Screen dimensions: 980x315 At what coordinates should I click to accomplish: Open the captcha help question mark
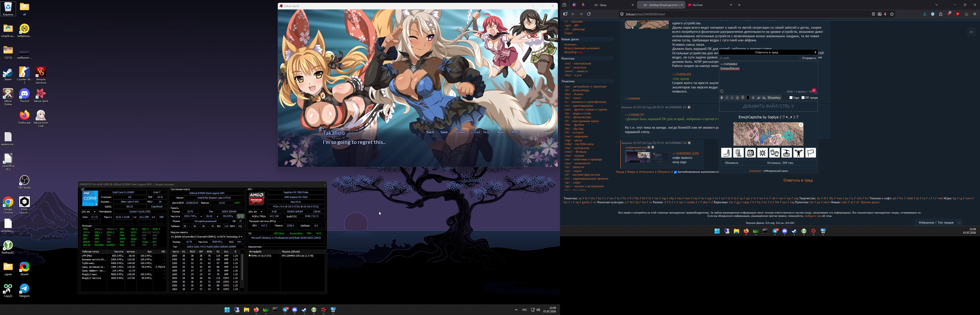pos(801,125)
